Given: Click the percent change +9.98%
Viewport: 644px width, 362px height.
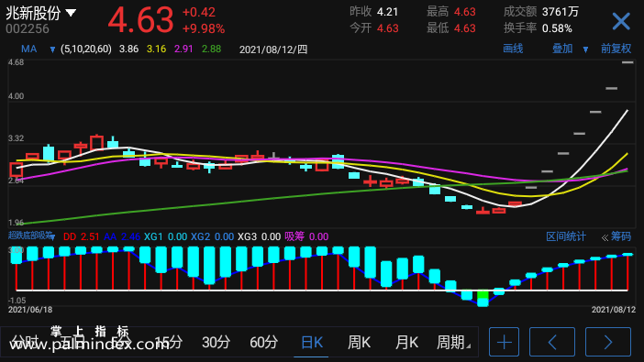Looking at the screenshot, I should tap(204, 28).
